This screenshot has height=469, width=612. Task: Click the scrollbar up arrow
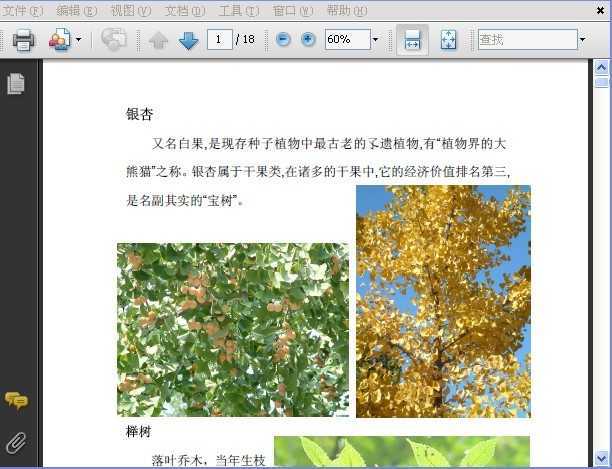click(601, 68)
